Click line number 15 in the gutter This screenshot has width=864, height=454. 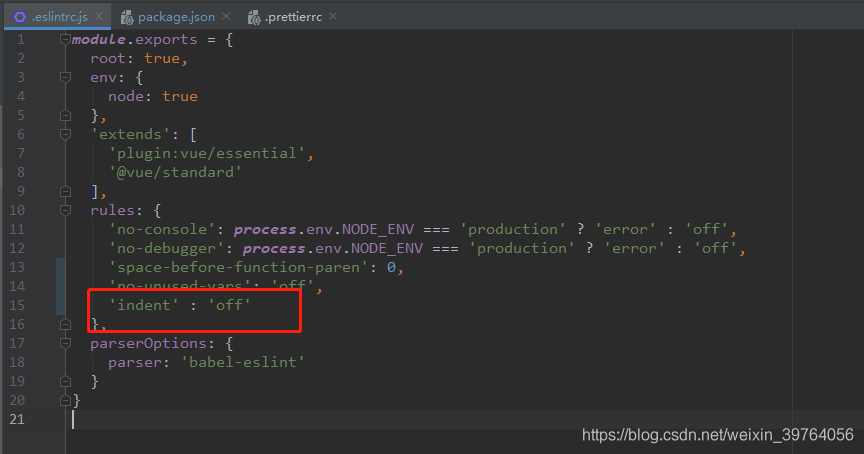click(17, 305)
